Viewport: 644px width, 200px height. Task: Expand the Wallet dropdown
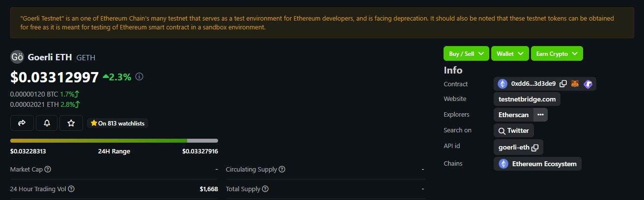[x=510, y=53]
